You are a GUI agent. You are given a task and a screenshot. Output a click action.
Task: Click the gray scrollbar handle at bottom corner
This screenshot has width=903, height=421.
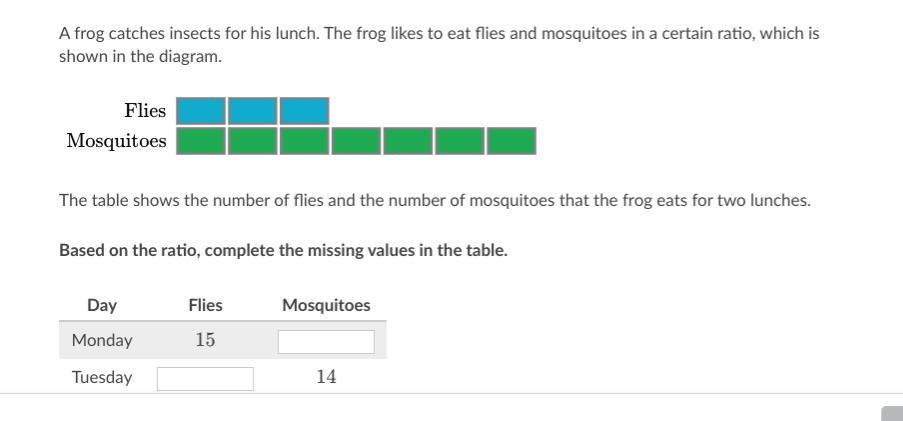point(892,414)
